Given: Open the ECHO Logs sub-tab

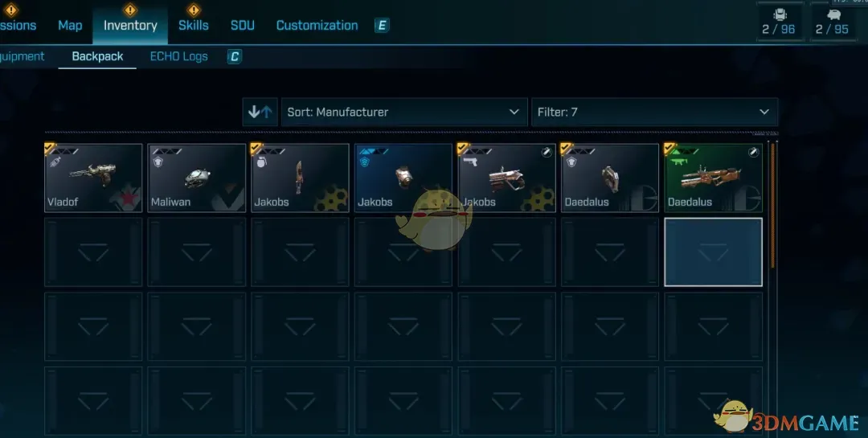Looking at the screenshot, I should [178, 56].
